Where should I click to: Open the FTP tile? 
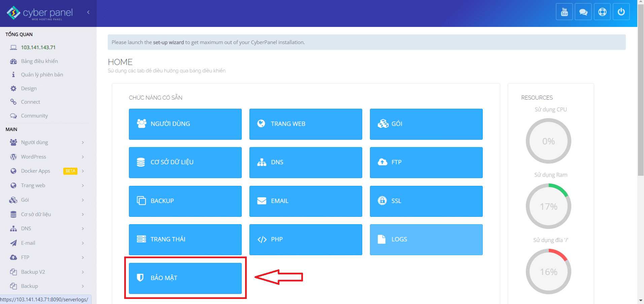pos(426,162)
